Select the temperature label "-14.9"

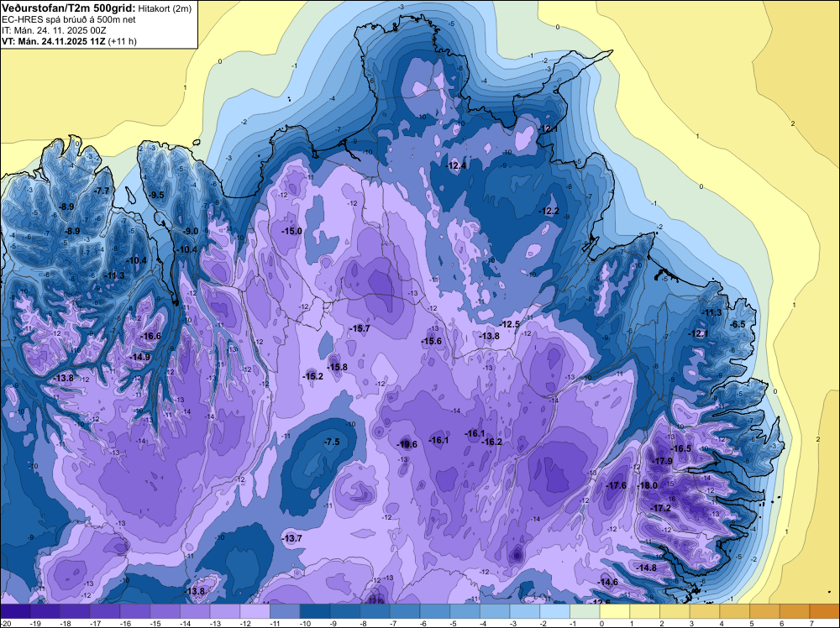click(140, 357)
